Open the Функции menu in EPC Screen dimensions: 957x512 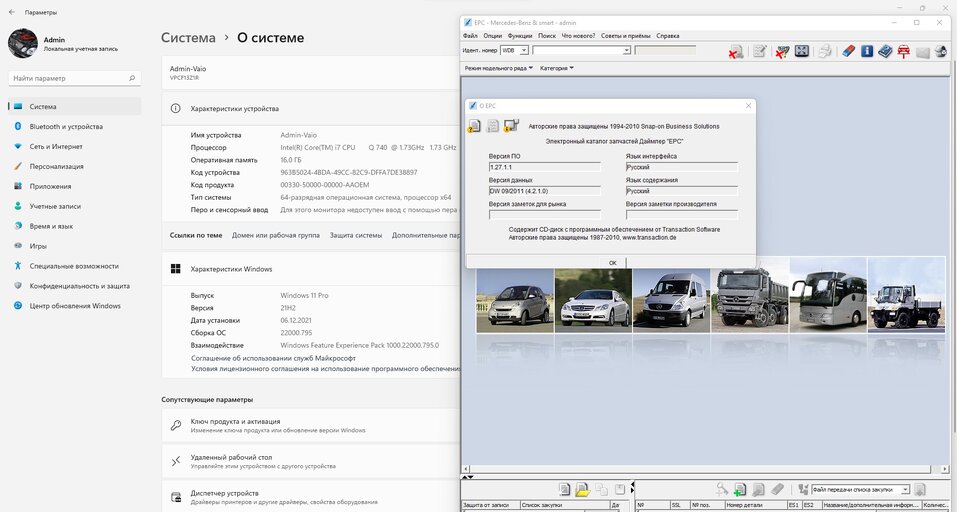[x=520, y=36]
